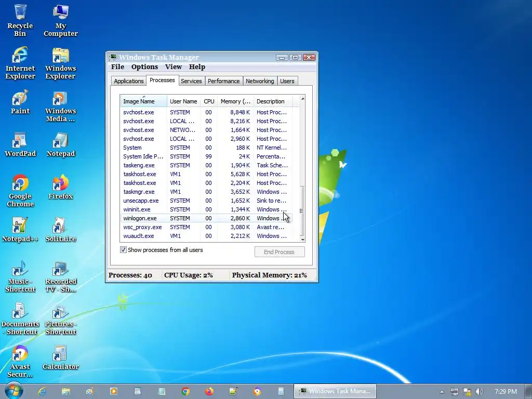Viewport: 532px width, 399px height.
Task: Open the View menu in Task Manager
Action: (x=174, y=67)
